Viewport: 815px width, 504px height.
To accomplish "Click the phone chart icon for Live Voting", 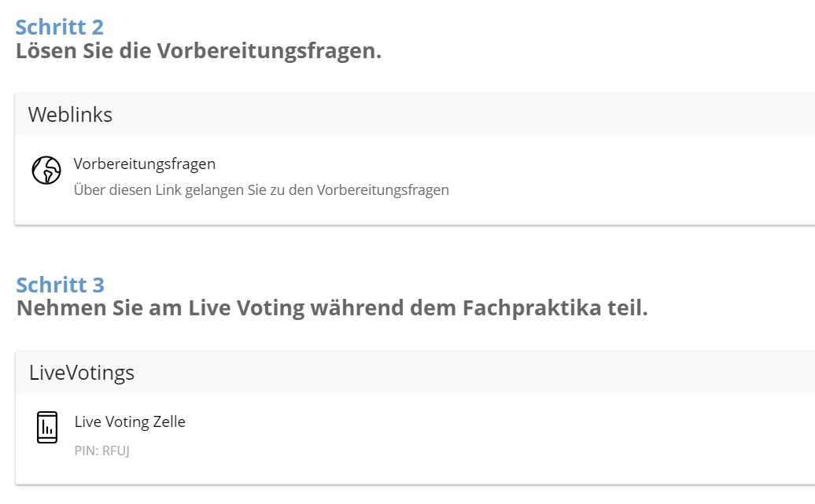I will (x=47, y=427).
